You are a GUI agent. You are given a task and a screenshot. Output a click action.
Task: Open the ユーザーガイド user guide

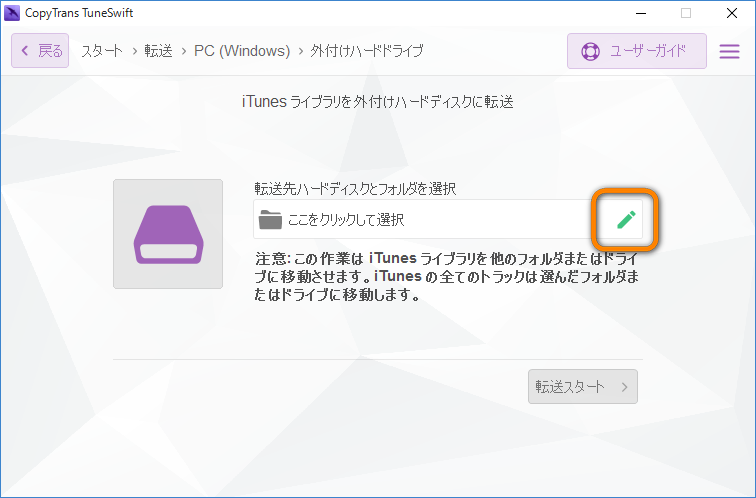point(636,51)
